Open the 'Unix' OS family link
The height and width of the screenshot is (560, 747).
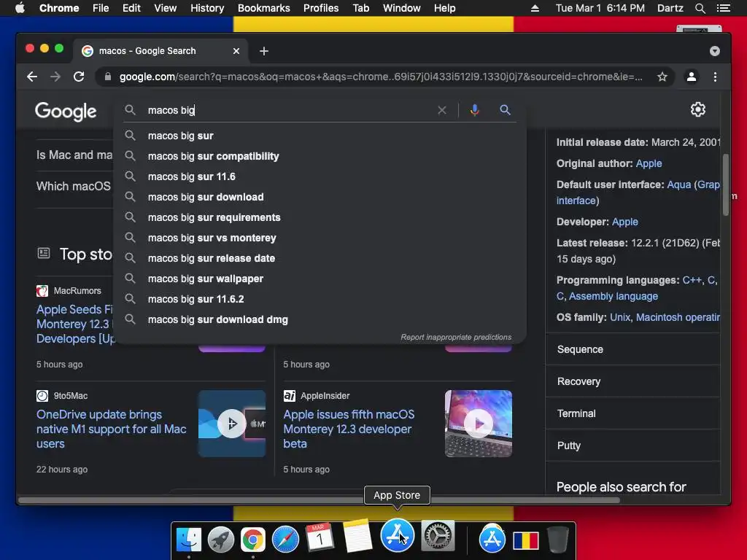[x=620, y=317]
